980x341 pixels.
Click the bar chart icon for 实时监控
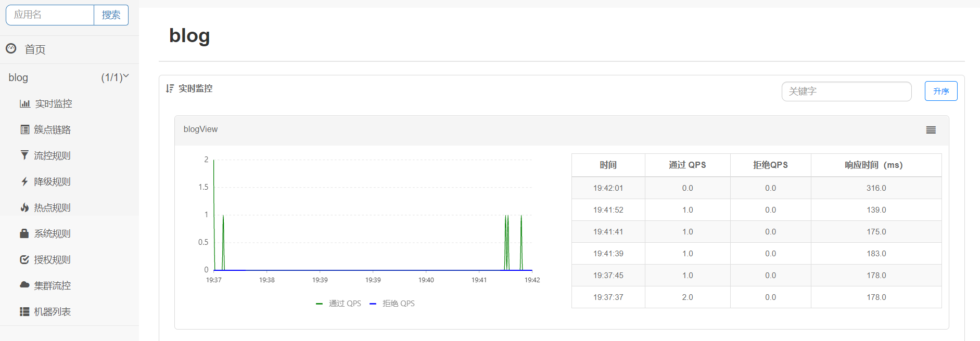[24, 103]
